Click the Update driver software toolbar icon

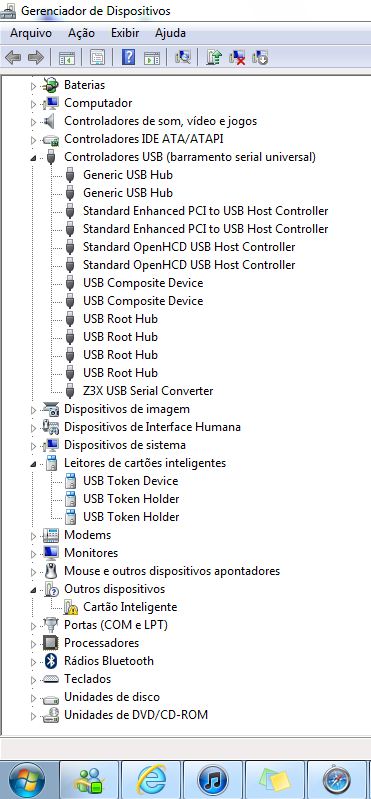pos(214,57)
